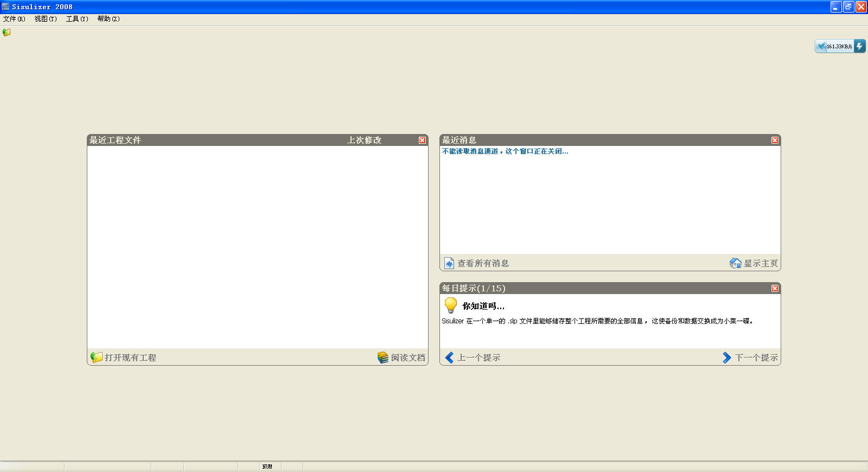Minimize the Sisulizer 2008 window
The image size is (868, 472).
click(836, 7)
